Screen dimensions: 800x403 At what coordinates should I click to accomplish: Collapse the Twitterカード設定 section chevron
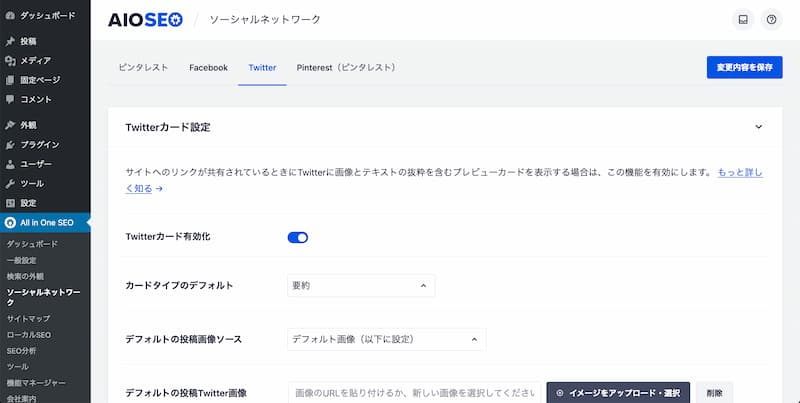(x=759, y=127)
